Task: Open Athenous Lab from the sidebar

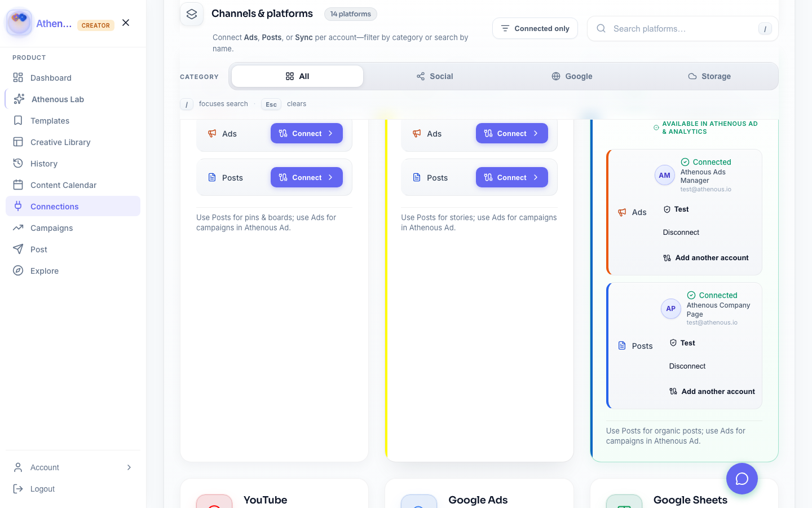Action: tap(58, 99)
